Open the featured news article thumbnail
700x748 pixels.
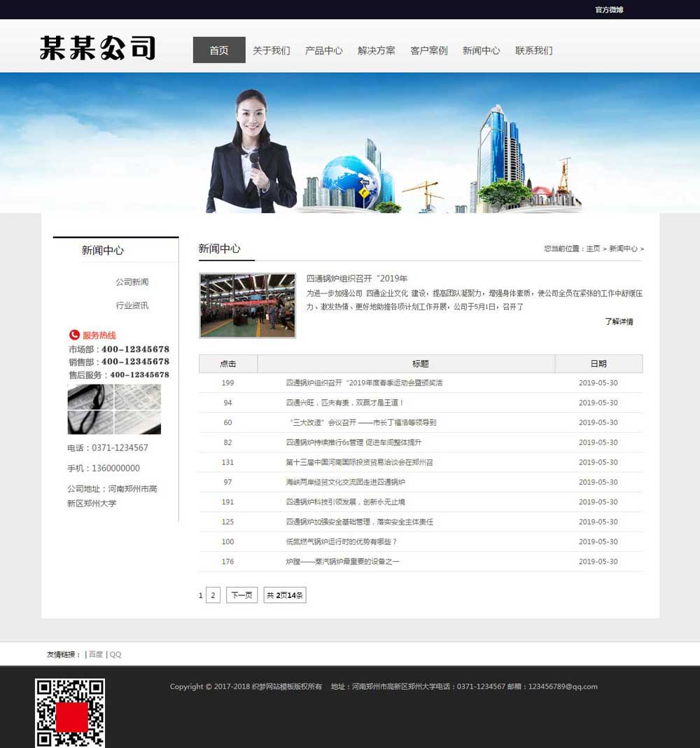pyautogui.click(x=247, y=305)
